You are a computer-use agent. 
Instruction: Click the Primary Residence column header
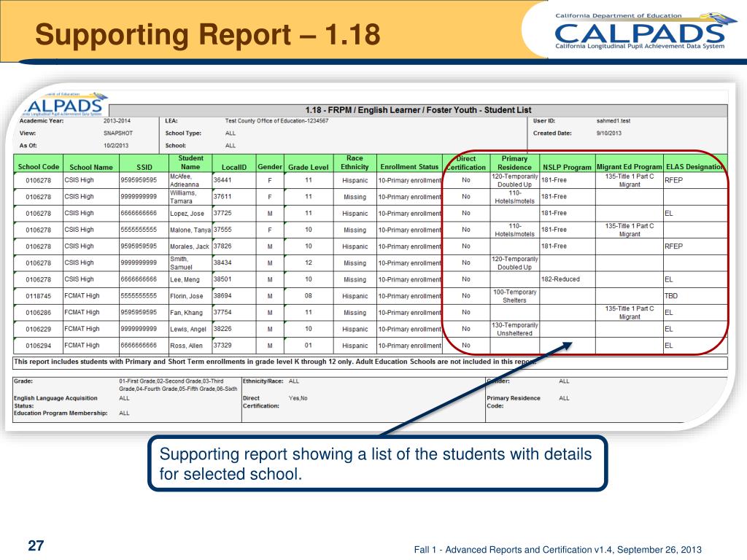(x=514, y=163)
